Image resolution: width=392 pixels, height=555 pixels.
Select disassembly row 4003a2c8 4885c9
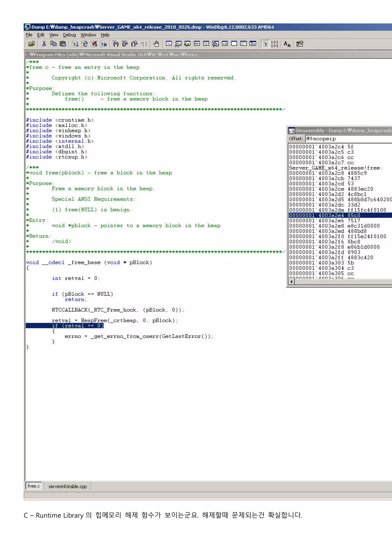click(x=328, y=173)
